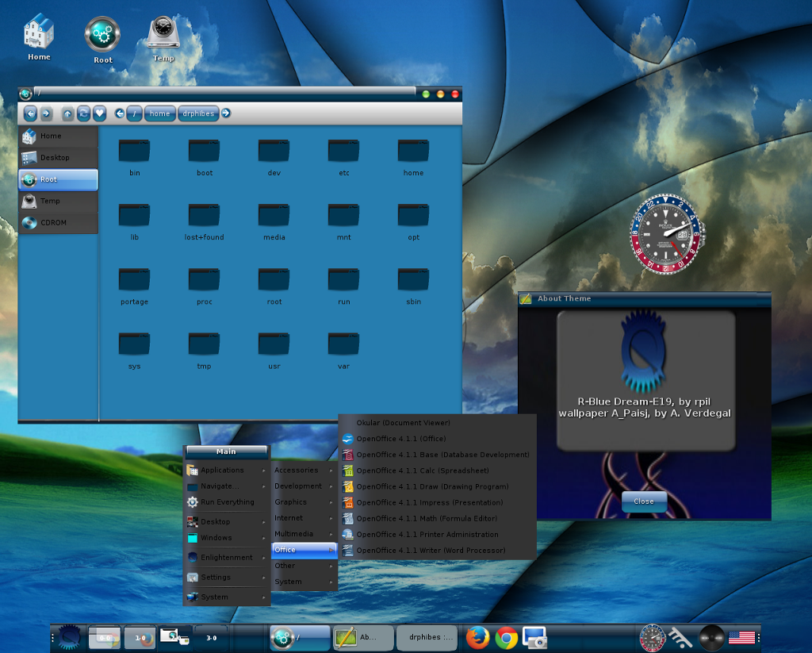Launch Okular Document Viewer
Viewport: 812px width, 653px height.
pos(437,423)
